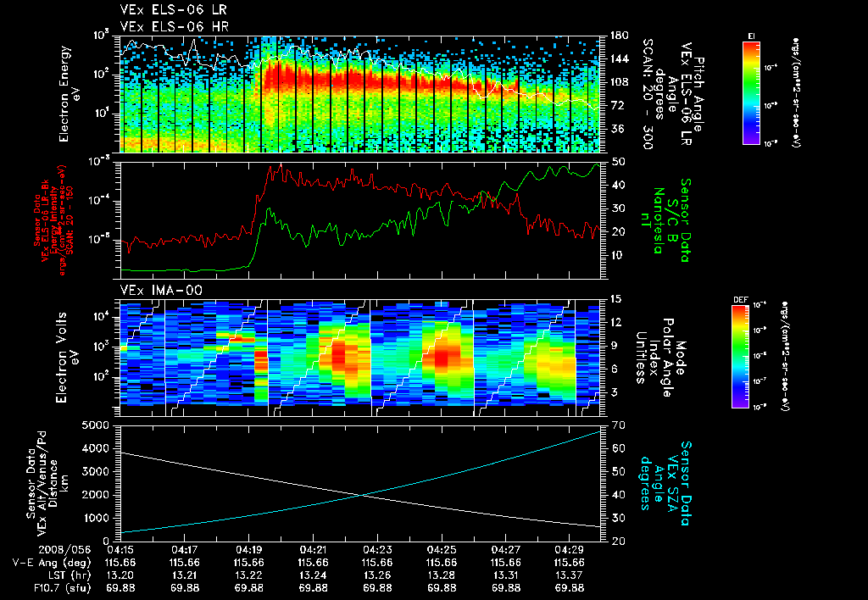868x600 pixels.
Task: Click the 'Unitless' label
Action: coord(641,358)
